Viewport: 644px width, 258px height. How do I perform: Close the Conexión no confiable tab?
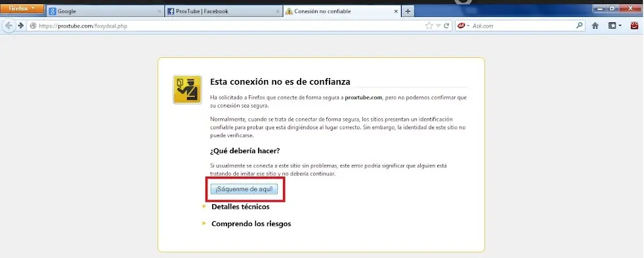pyautogui.click(x=397, y=12)
